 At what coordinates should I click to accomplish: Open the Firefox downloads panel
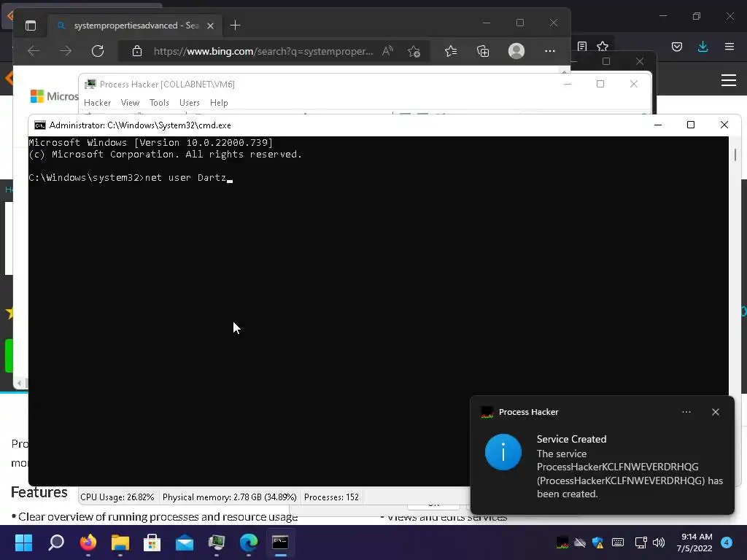(703, 46)
